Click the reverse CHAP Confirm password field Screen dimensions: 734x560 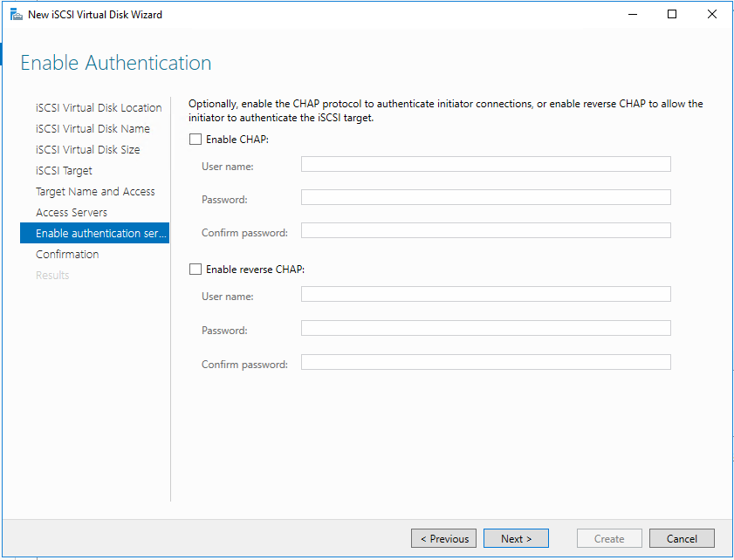click(x=486, y=362)
